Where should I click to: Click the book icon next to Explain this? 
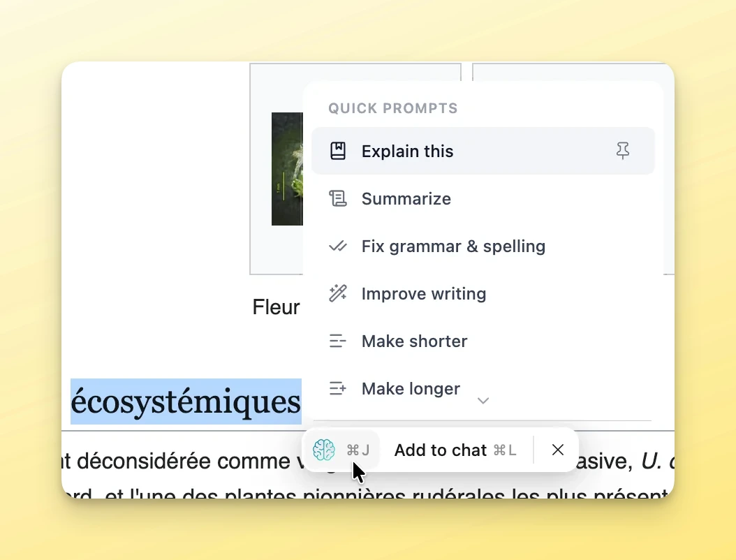[x=338, y=151]
